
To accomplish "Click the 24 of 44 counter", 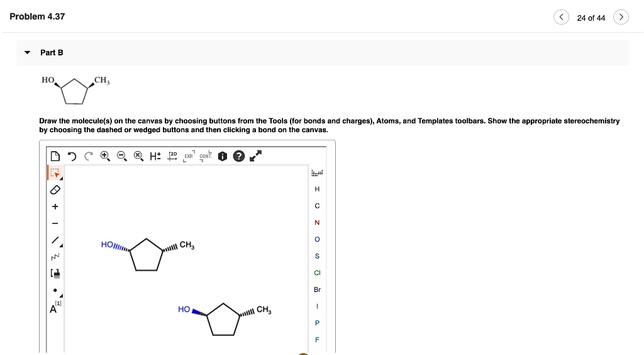I will 591,18.
